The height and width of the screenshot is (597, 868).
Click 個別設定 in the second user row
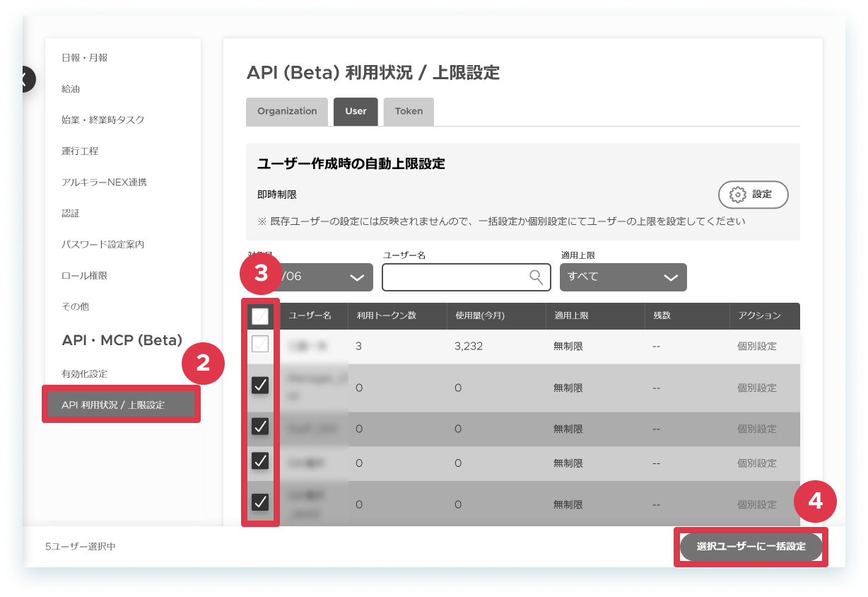click(757, 388)
